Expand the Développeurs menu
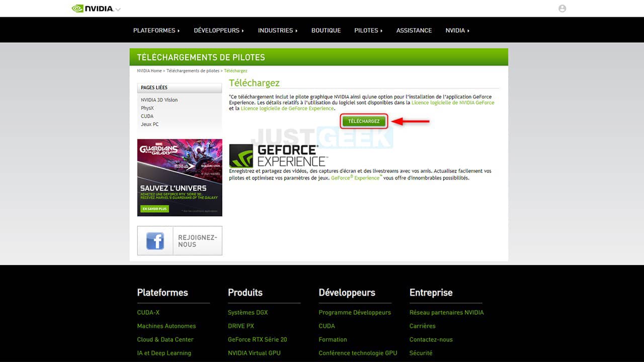Viewport: 644px width, 362px height. pyautogui.click(x=219, y=30)
